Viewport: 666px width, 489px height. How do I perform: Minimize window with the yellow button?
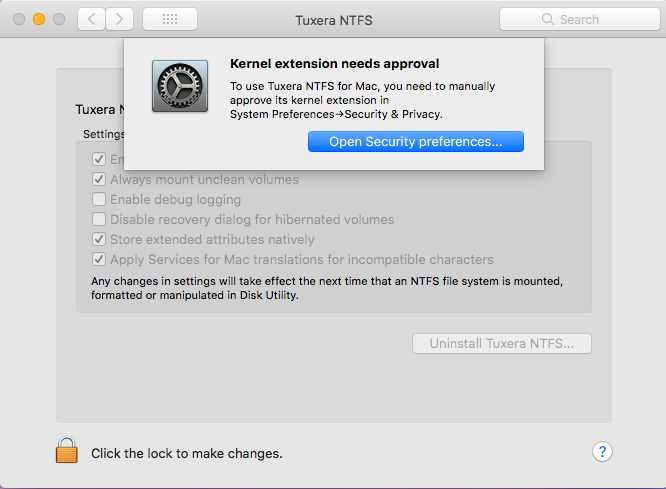click(39, 19)
